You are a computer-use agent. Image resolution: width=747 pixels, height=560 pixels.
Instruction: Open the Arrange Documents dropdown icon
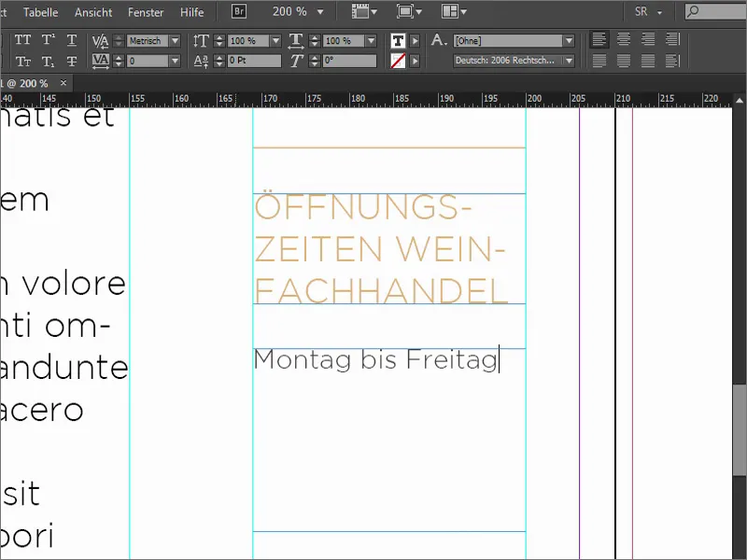(454, 11)
